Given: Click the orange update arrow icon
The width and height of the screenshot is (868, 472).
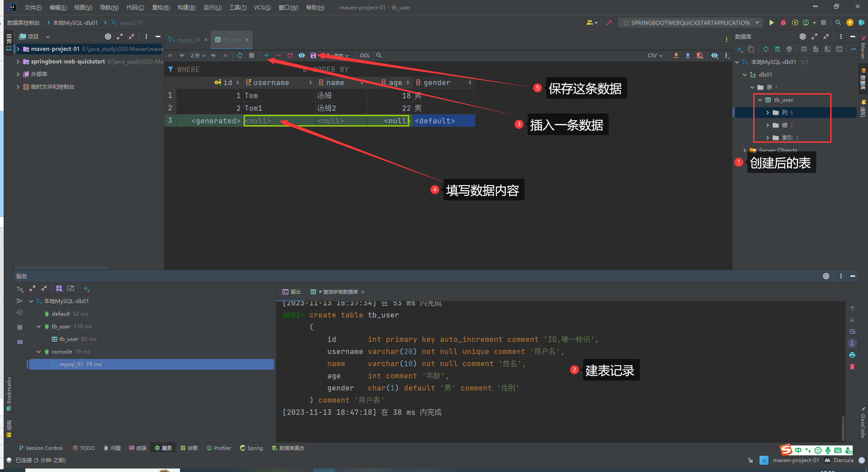Looking at the screenshot, I should click(850, 23).
